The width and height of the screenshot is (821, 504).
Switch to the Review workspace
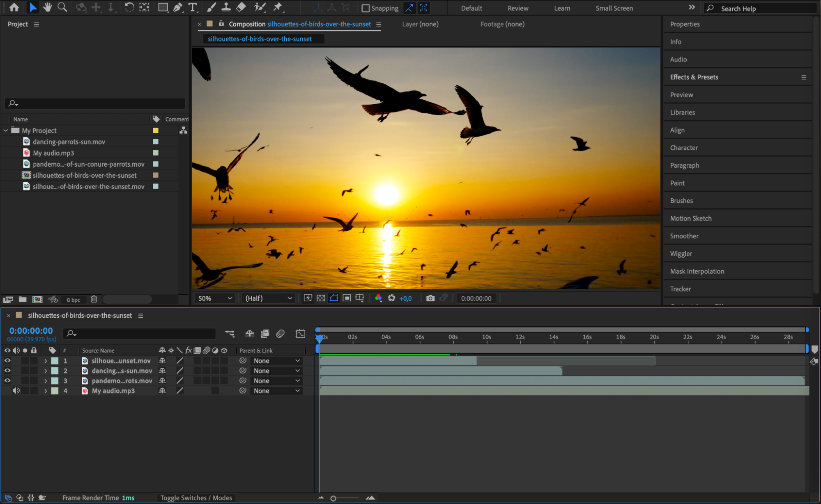517,8
